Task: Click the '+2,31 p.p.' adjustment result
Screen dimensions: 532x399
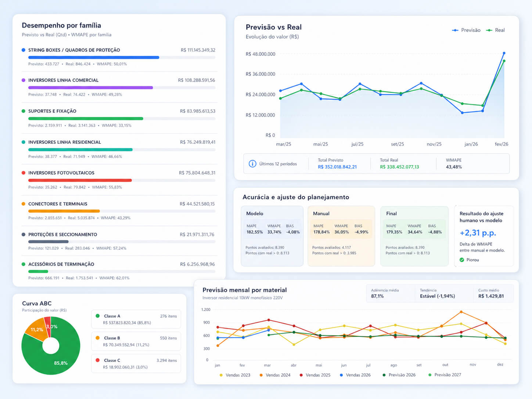Action: click(478, 233)
